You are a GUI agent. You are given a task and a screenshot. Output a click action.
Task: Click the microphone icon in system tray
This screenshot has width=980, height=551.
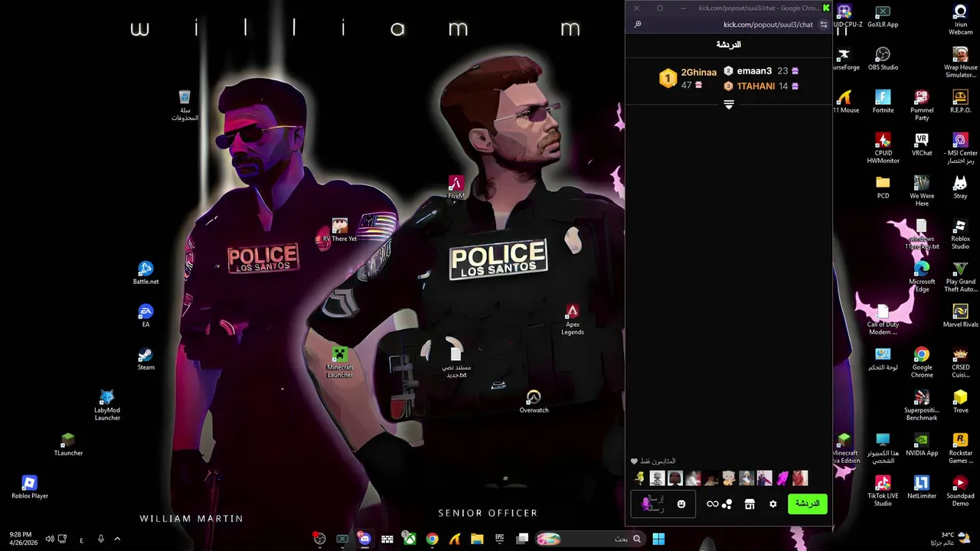100,539
